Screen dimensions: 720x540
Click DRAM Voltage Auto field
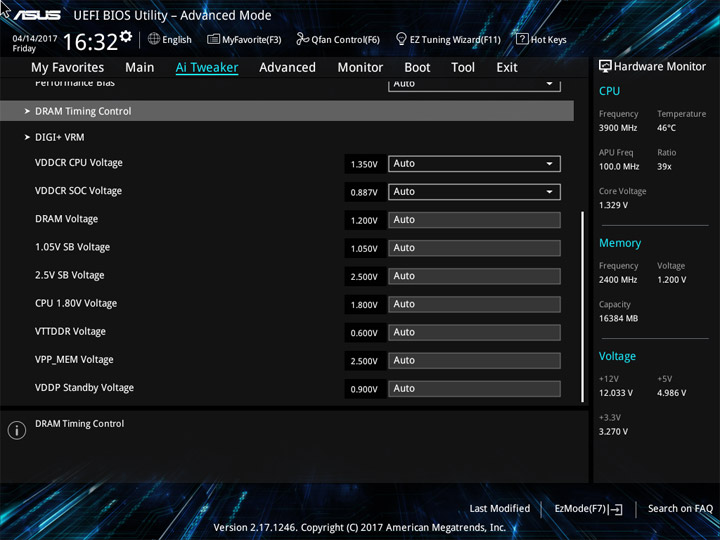click(474, 220)
